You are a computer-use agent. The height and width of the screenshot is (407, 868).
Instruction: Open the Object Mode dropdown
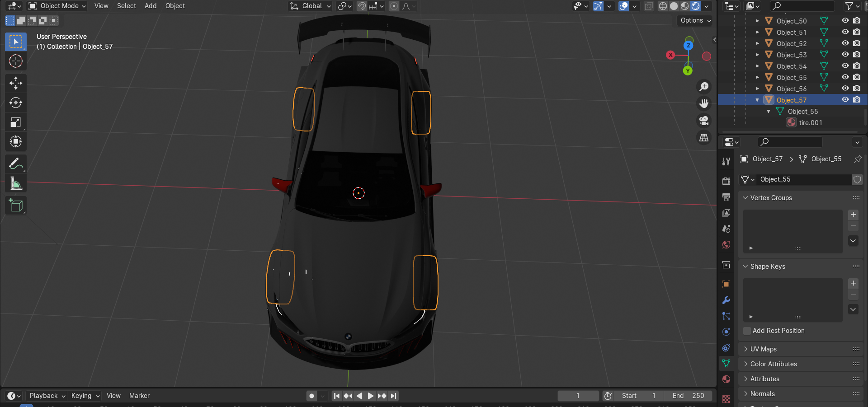coord(57,6)
